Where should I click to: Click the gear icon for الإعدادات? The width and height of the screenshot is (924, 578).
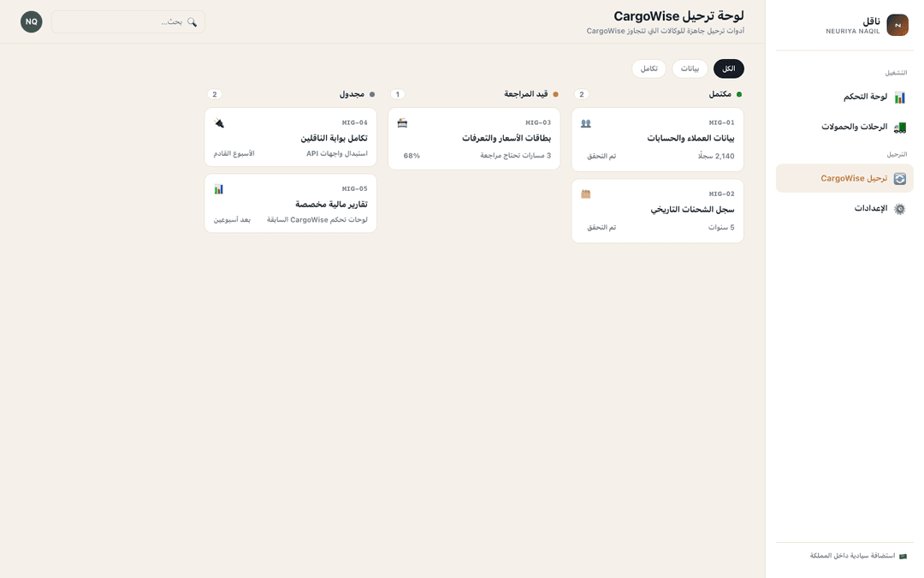point(899,209)
